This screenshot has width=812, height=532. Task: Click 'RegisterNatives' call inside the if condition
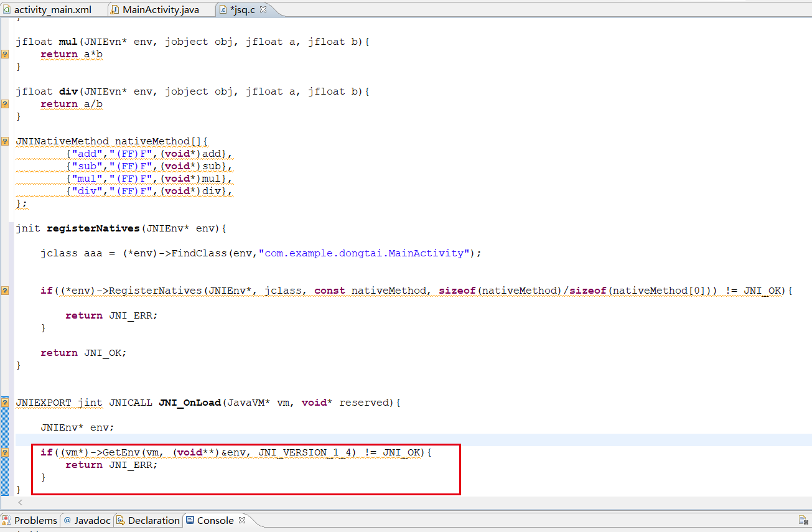click(156, 291)
